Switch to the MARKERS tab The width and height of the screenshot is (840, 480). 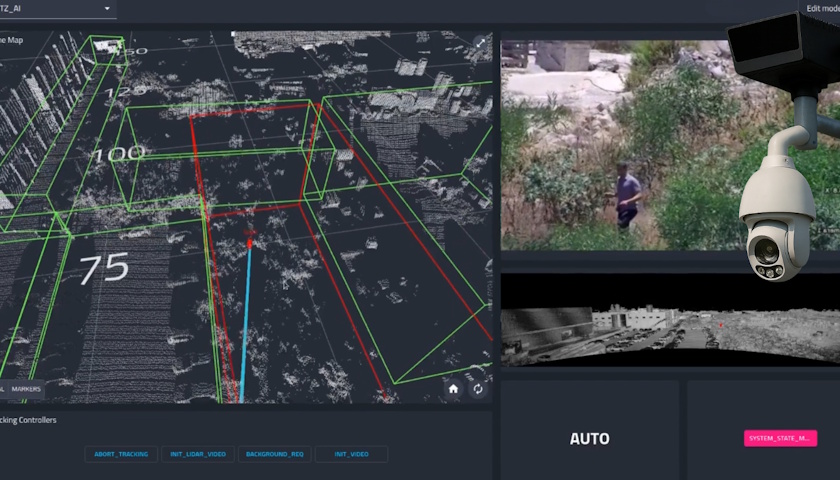point(27,388)
